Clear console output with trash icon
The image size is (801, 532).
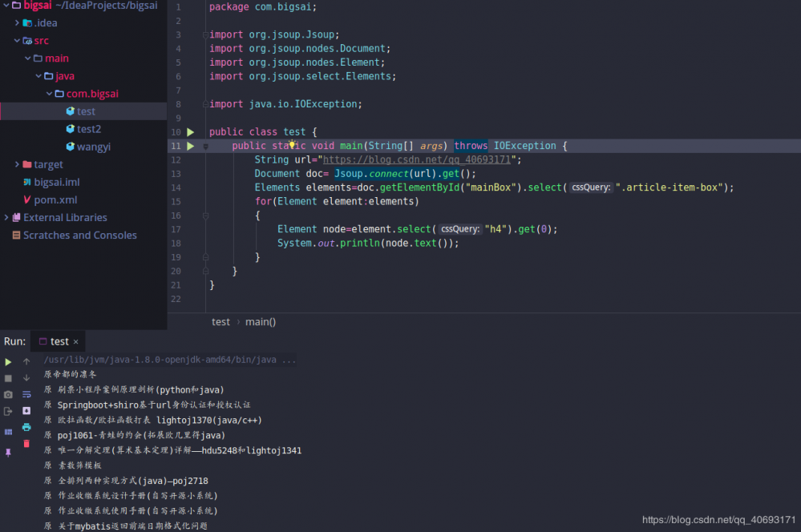tap(26, 444)
